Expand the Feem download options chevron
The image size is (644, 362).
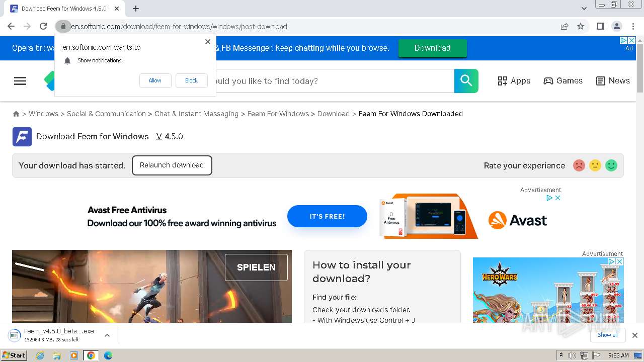pyautogui.click(x=107, y=335)
